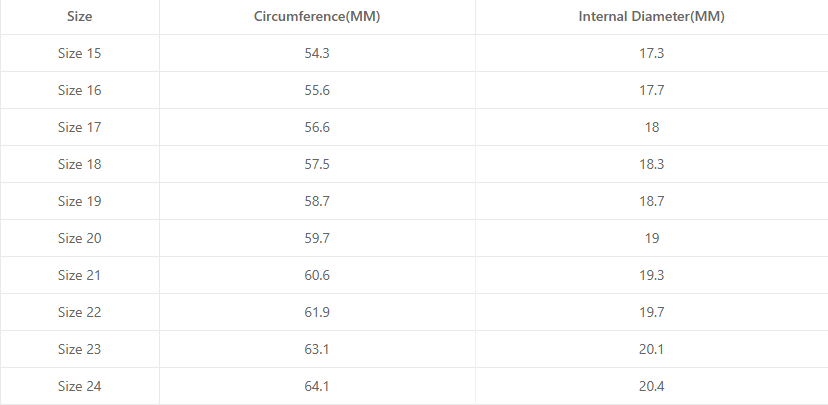Select the Size 20 cell
The height and width of the screenshot is (405, 828).
pos(79,238)
